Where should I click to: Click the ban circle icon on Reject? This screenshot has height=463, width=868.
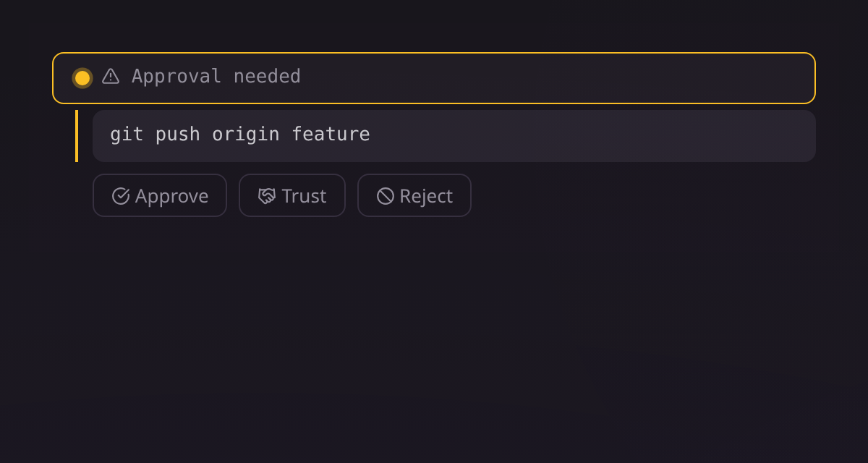point(386,196)
